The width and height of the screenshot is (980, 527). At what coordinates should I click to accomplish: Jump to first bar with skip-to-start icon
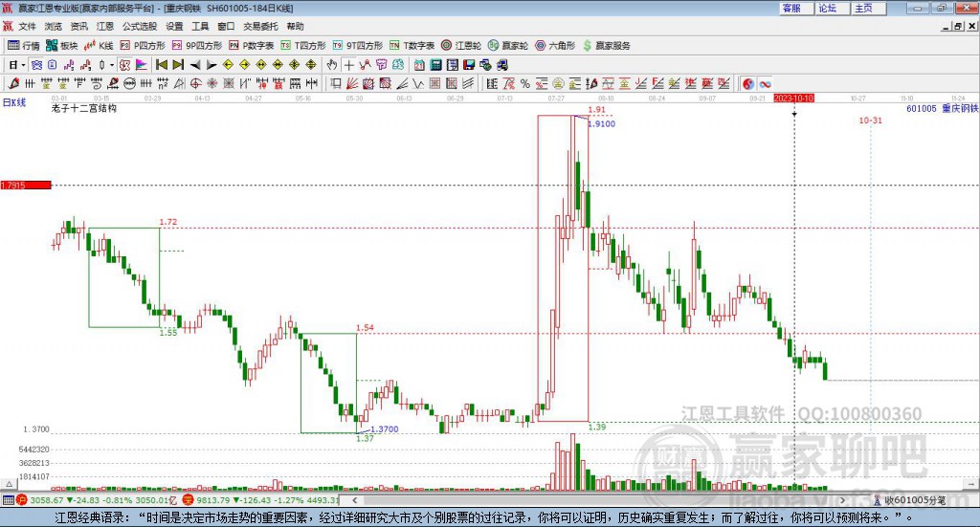[x=162, y=65]
